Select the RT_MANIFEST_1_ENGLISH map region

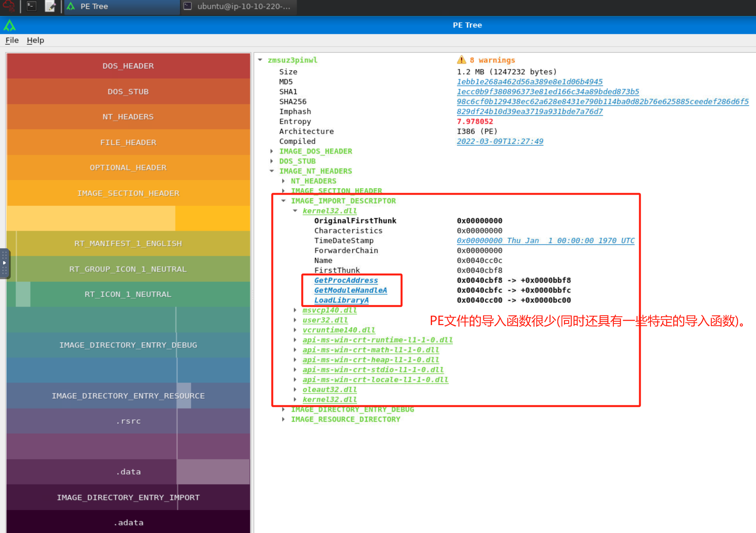coord(128,243)
